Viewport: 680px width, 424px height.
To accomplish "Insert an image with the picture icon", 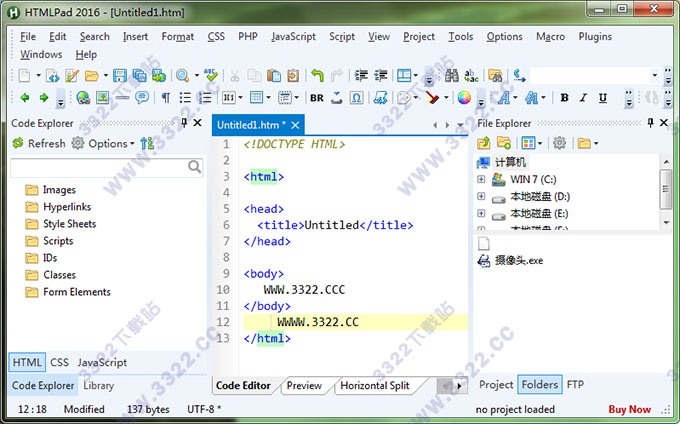I will [x=102, y=98].
